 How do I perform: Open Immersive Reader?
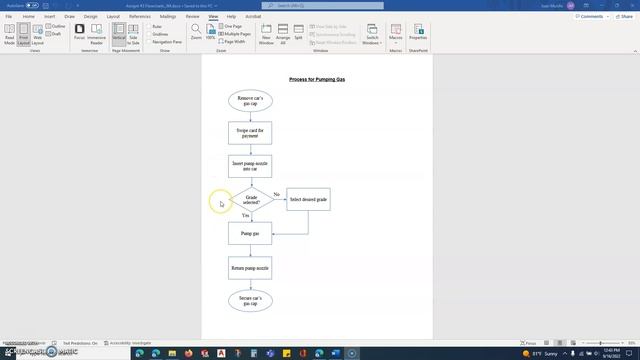pos(96,34)
